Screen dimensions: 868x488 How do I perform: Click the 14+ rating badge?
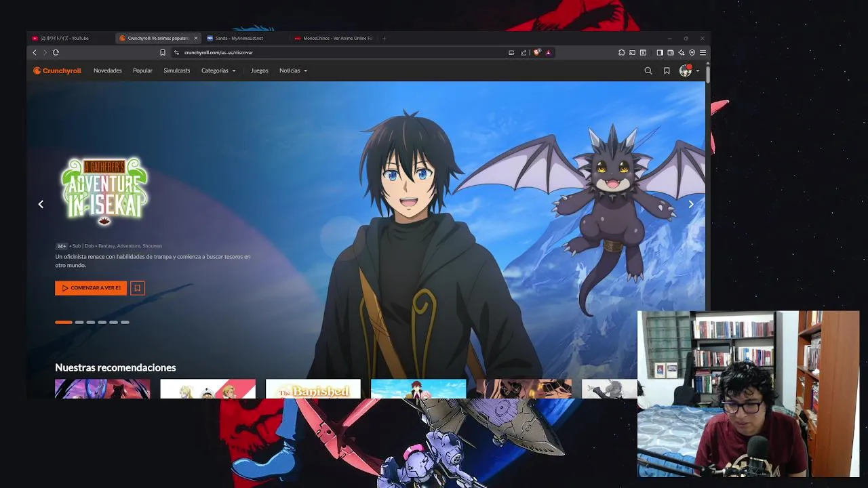click(61, 246)
